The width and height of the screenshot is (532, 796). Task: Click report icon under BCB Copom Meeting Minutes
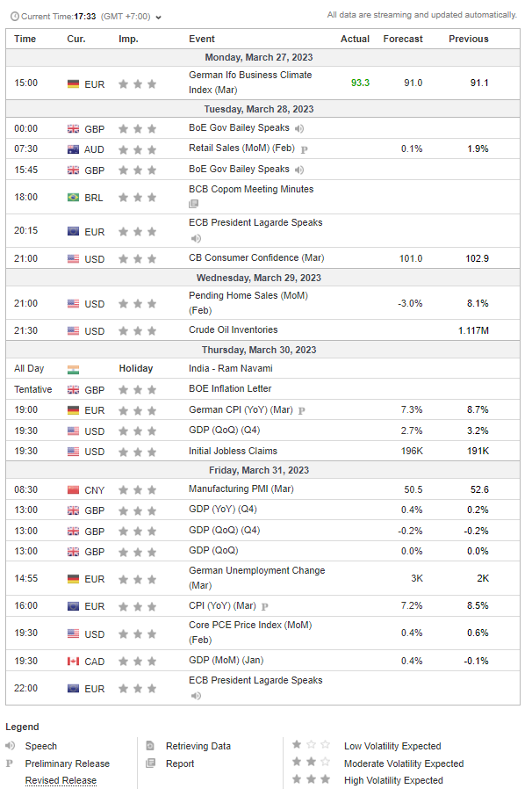point(194,204)
